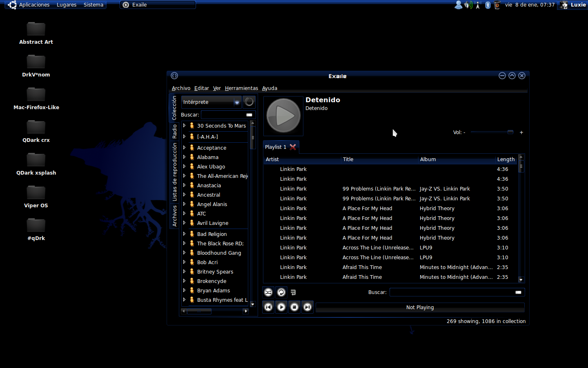The image size is (588, 368).
Task: Toggle shuffle playback mode
Action: pyautogui.click(x=268, y=292)
